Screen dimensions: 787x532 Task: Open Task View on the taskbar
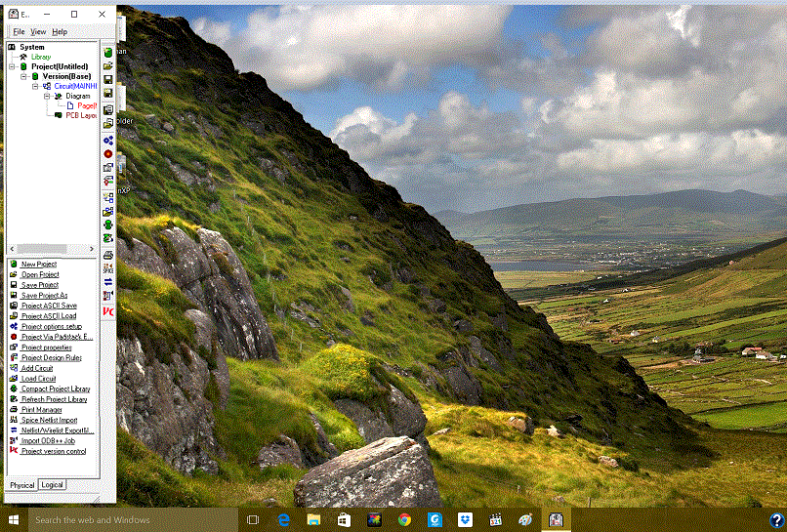point(253,520)
